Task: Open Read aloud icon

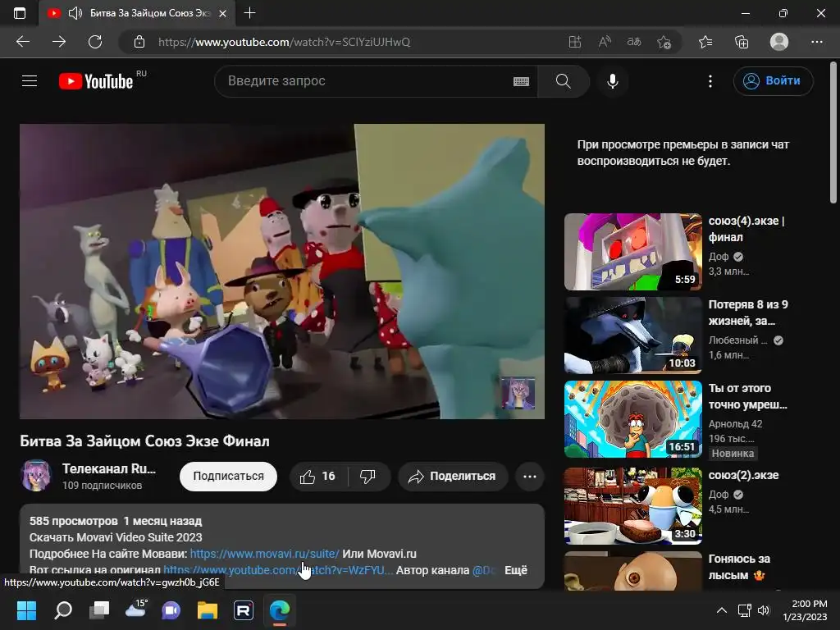Action: (605, 42)
